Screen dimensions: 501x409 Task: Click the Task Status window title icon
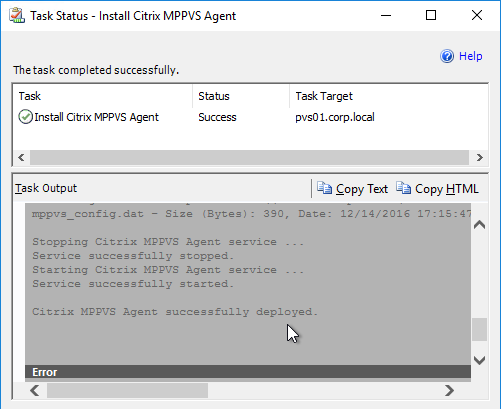tap(17, 16)
